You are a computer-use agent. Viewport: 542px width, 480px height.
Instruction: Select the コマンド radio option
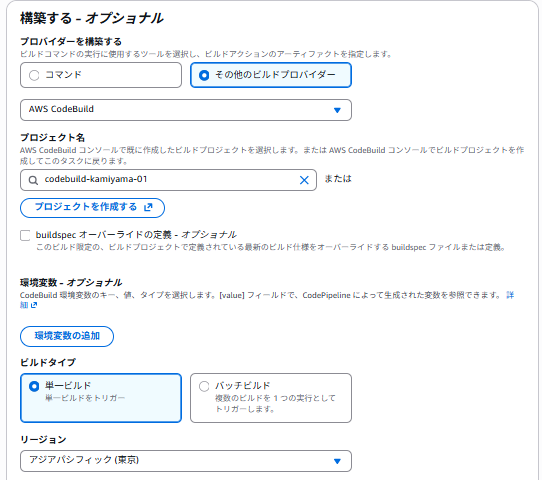tap(101, 75)
